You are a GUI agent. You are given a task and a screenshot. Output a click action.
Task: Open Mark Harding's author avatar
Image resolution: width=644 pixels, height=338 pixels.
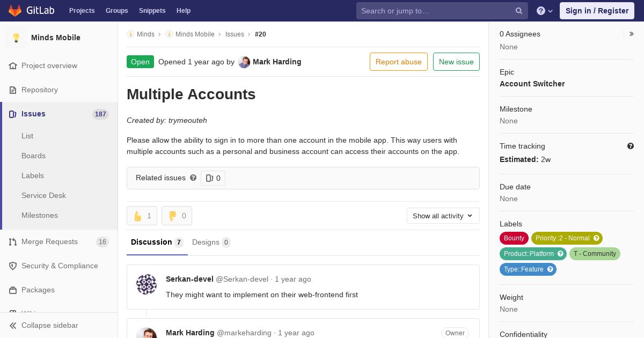click(x=244, y=62)
